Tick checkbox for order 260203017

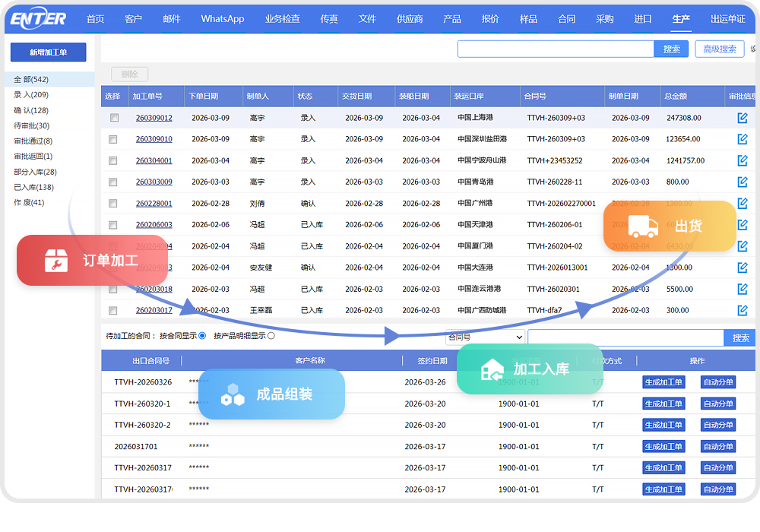pos(113,311)
